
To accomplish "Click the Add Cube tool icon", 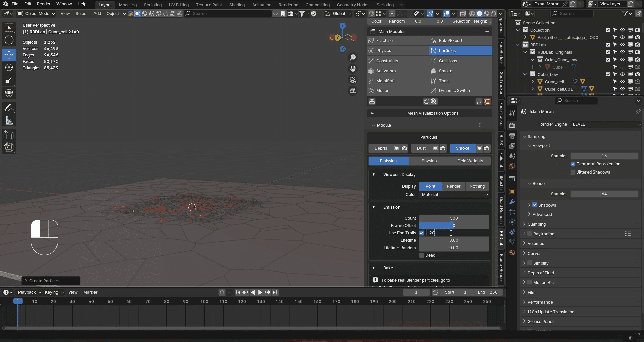I will 9,135.
